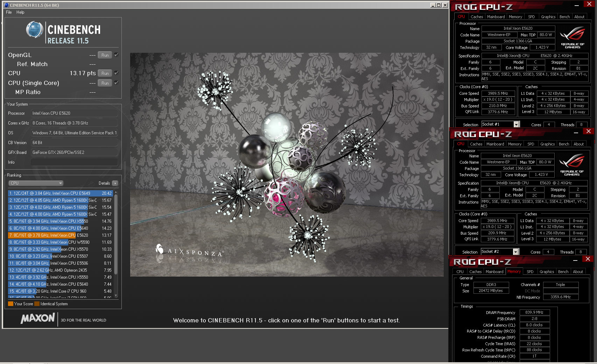Click the ranking list vertical scrollbar

[x=116, y=234]
